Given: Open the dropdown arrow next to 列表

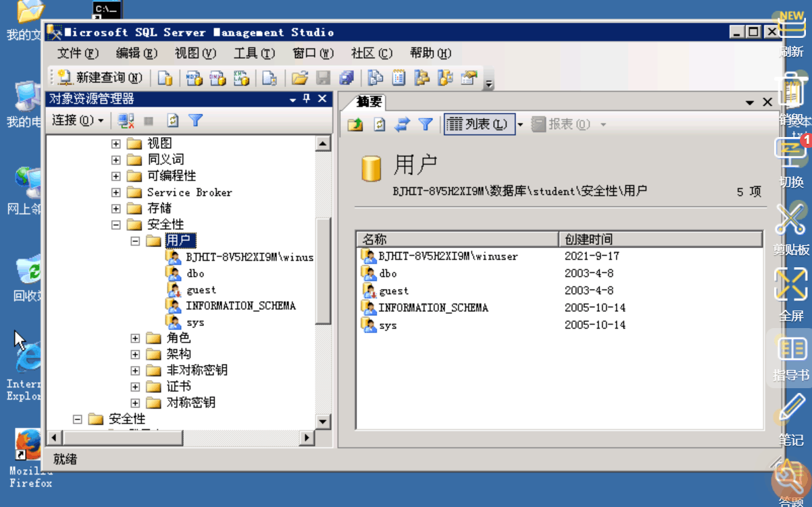Looking at the screenshot, I should click(520, 125).
